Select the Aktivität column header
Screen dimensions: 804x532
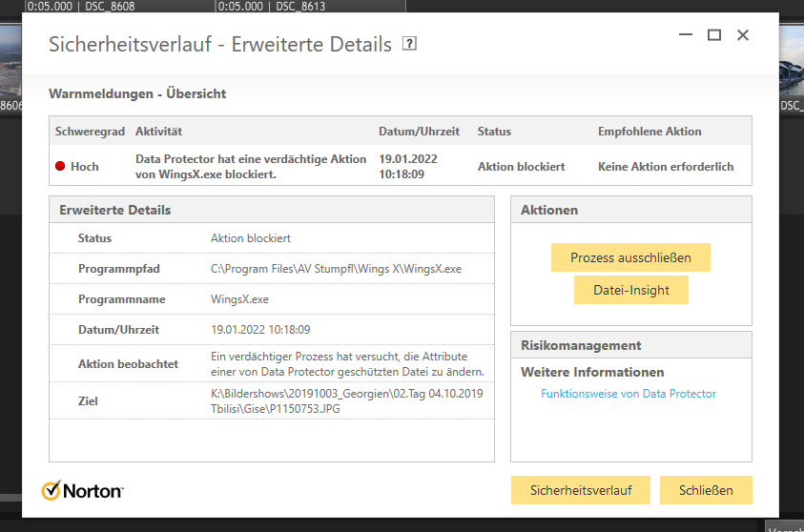point(158,132)
